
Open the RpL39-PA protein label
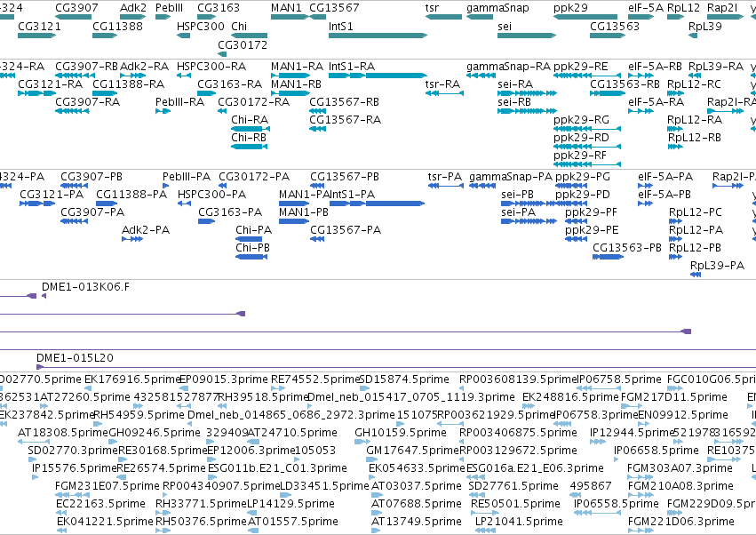click(718, 266)
